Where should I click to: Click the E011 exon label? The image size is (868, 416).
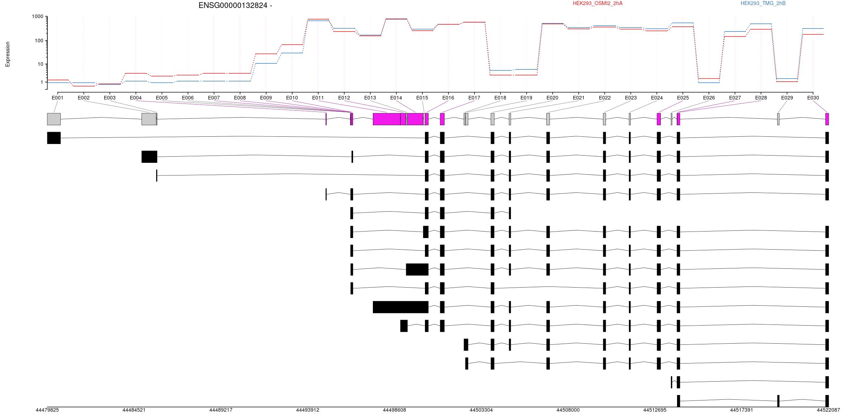coord(318,98)
